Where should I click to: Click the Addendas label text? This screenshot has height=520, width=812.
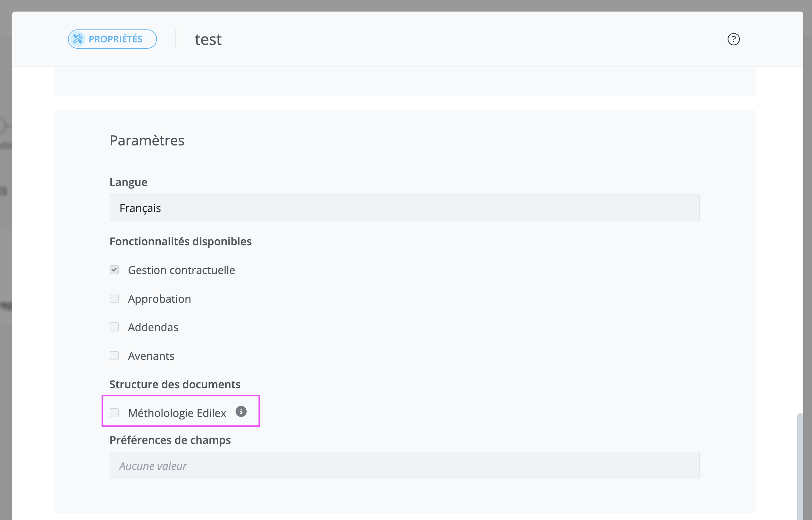[x=153, y=327]
